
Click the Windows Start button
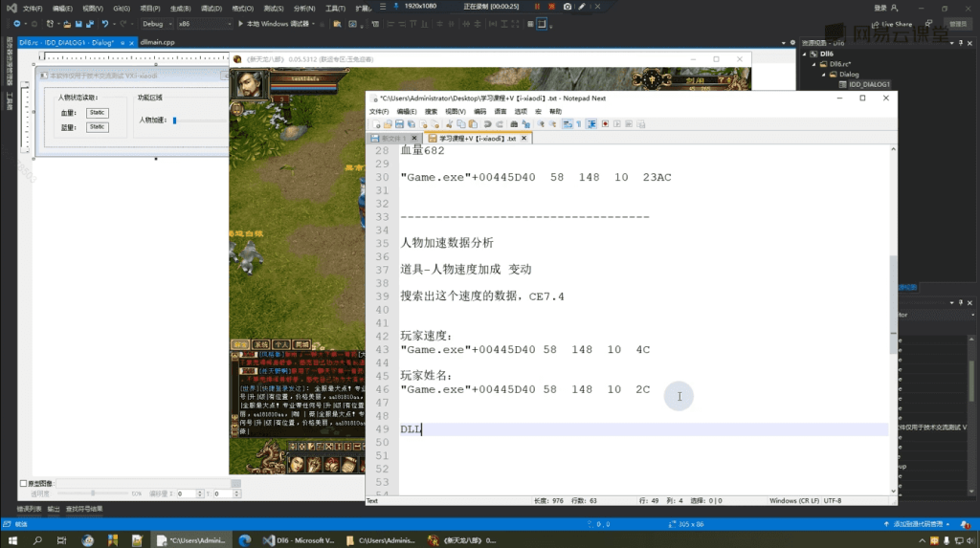point(12,540)
